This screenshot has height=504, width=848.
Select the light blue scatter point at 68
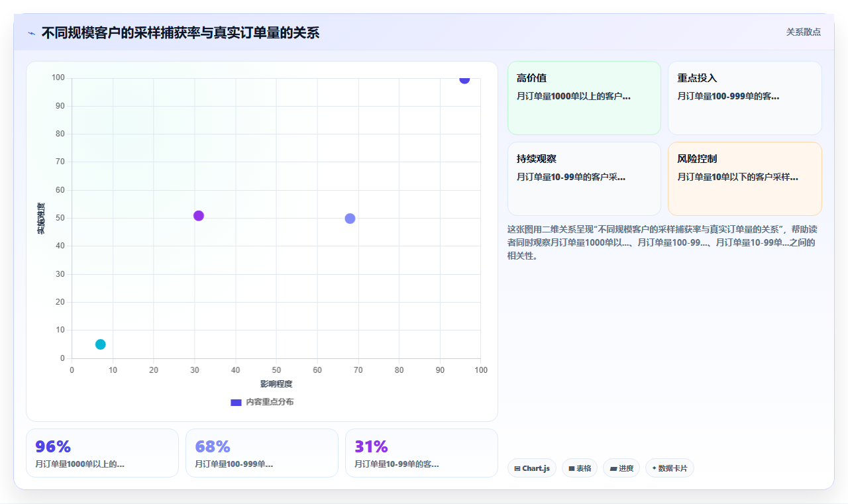350,219
